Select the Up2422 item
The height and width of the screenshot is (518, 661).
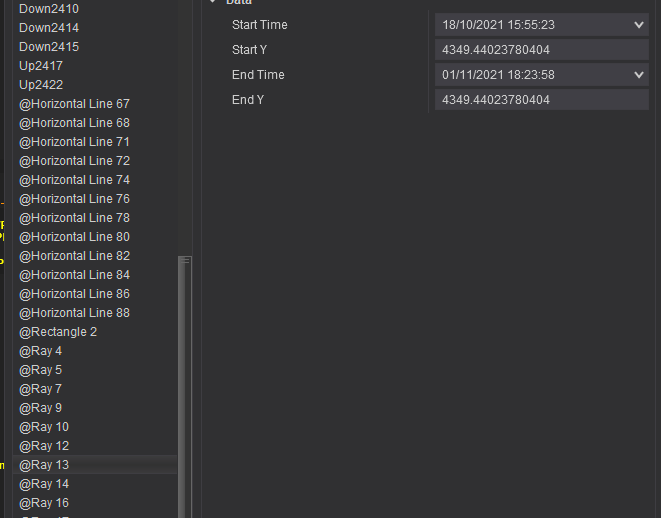point(41,85)
